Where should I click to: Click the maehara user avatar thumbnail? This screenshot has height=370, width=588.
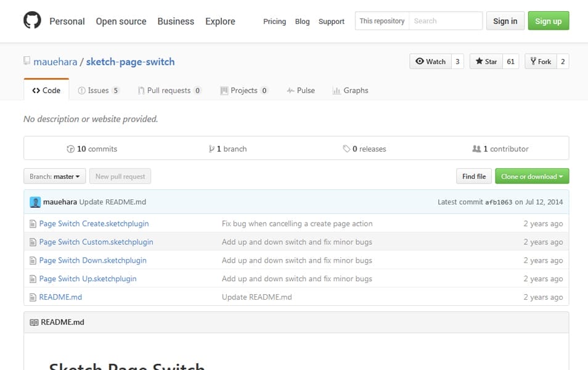[x=35, y=202]
